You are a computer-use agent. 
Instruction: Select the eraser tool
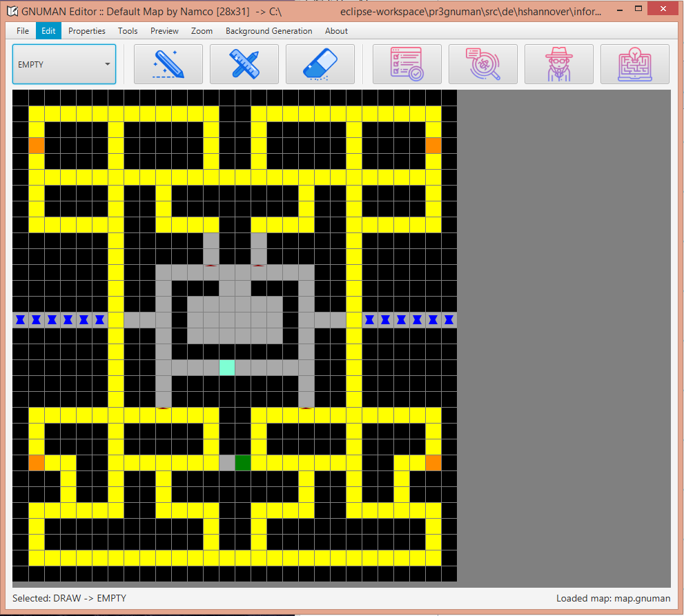320,64
